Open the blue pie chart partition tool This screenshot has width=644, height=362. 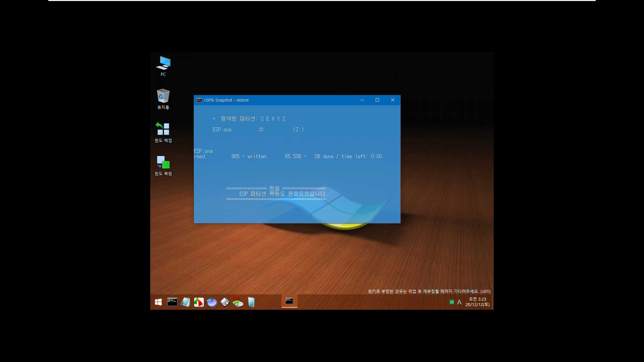click(212, 302)
